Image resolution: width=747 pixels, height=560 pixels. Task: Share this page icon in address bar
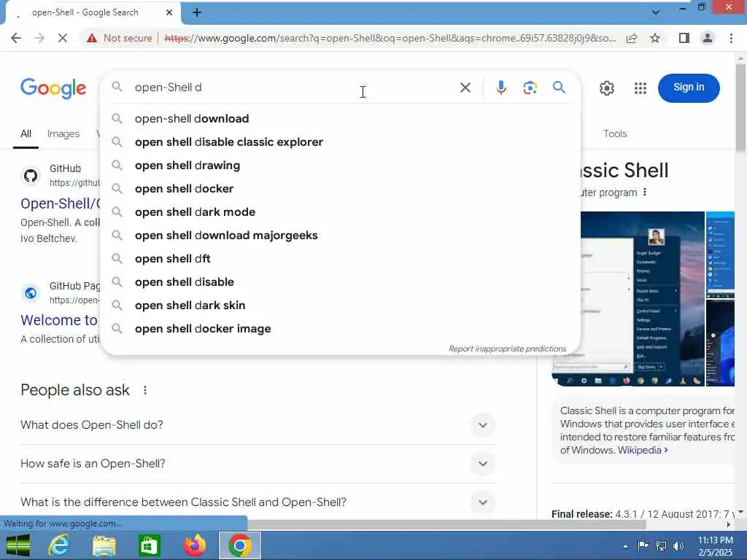[x=632, y=38]
